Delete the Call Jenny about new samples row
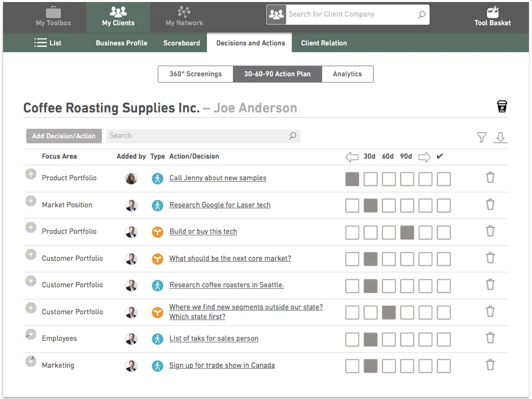532x399 pixels. pyautogui.click(x=490, y=178)
